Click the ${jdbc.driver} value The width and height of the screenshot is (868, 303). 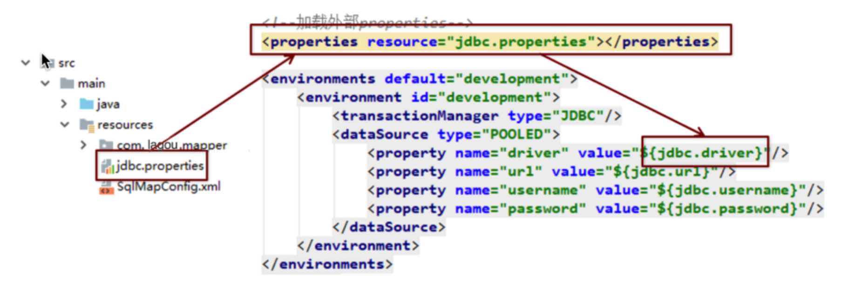[x=702, y=153]
